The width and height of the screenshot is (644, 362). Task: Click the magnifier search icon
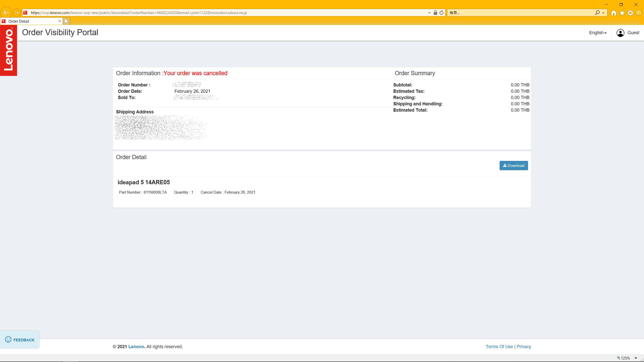(597, 13)
